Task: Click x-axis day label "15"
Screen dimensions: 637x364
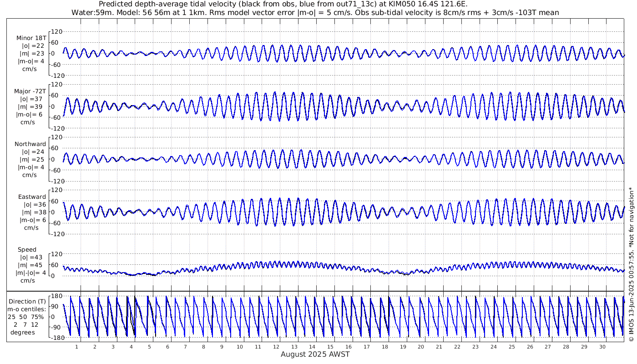Action: [330, 347]
